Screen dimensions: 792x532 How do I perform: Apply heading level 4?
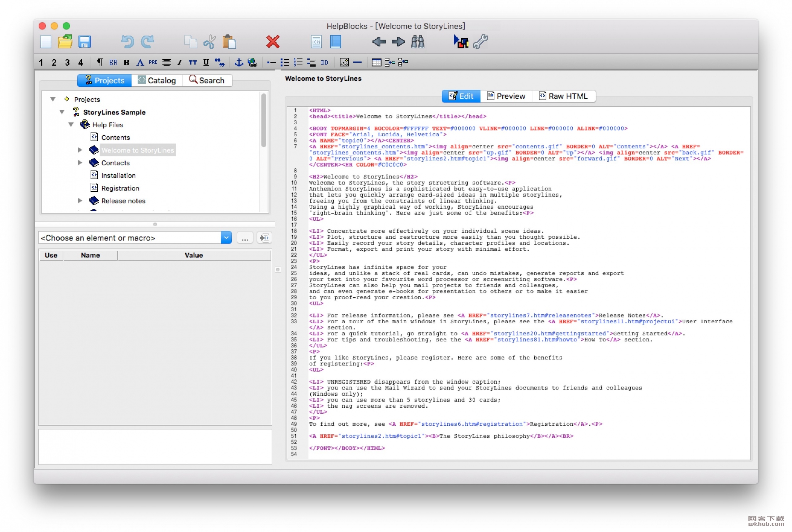[80, 62]
